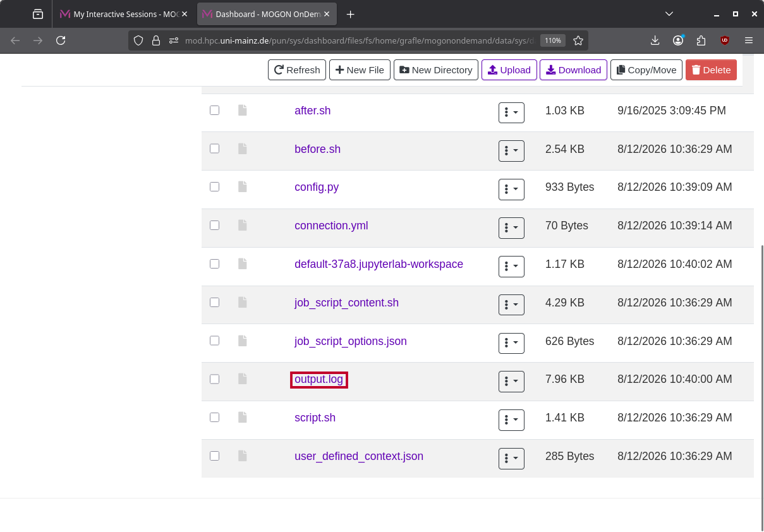Viewport: 764px width, 532px height.
Task: Open job_script_content.sh file
Action: click(x=346, y=303)
